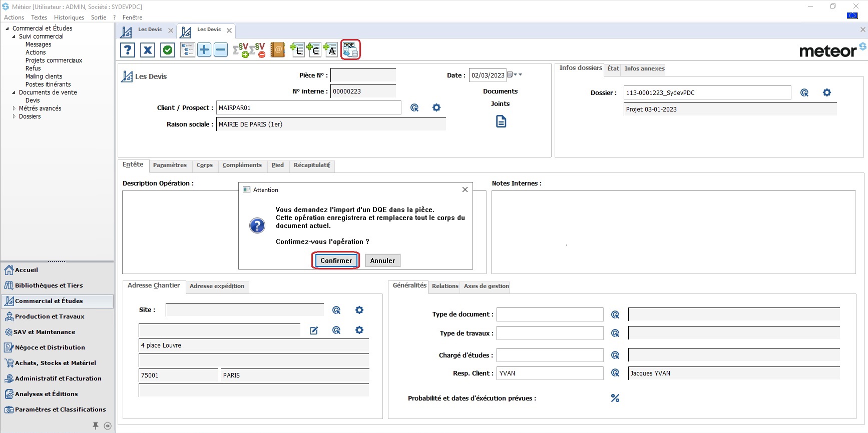Search for Chargé d'études
868x433 pixels.
click(x=615, y=355)
